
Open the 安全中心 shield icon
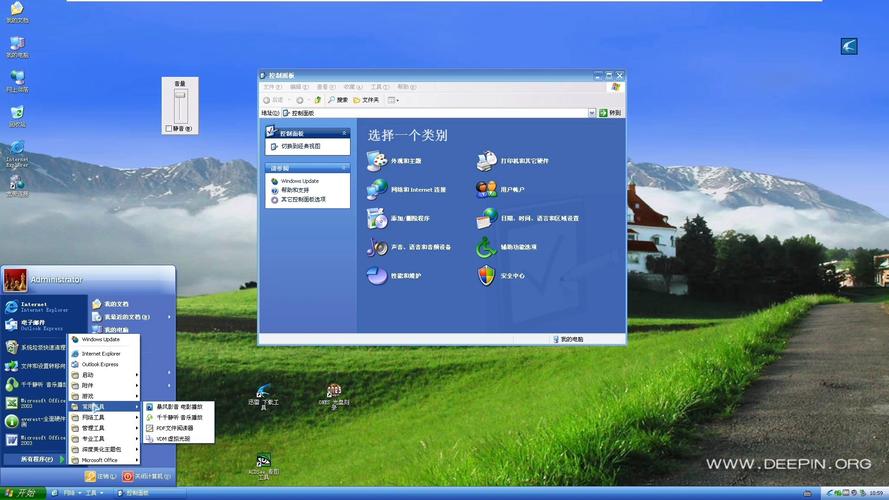click(x=486, y=275)
